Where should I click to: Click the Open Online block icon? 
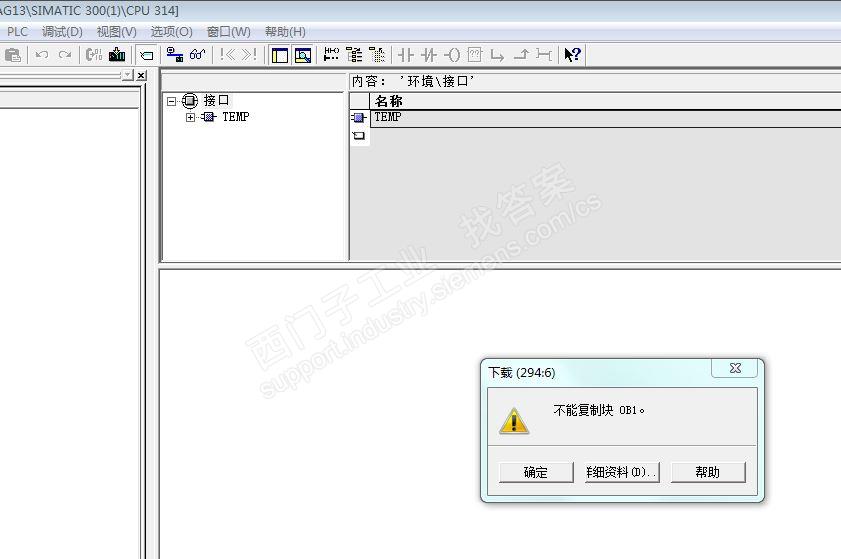94,55
